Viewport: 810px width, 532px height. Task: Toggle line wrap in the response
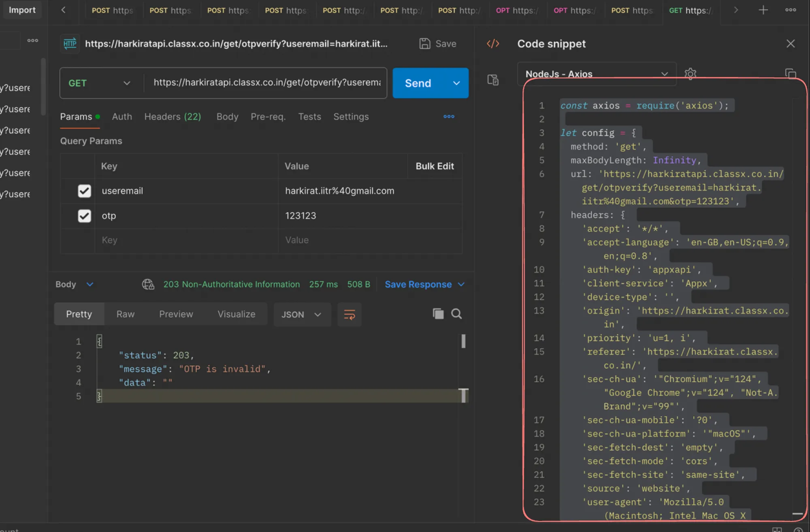coord(349,315)
